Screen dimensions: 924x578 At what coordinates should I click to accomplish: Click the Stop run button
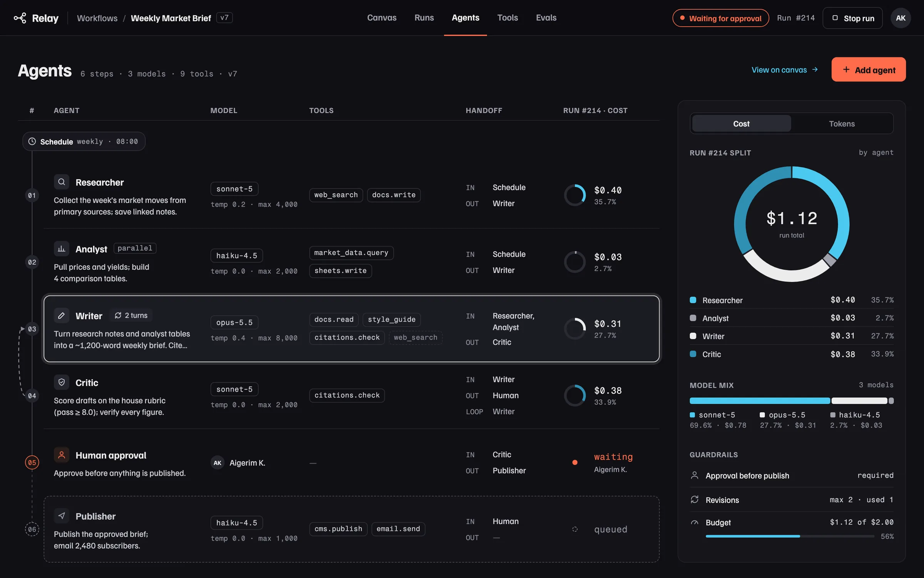852,18
